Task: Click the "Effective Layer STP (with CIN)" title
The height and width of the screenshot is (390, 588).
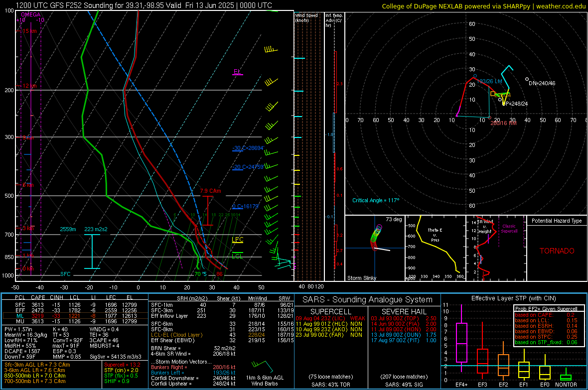Action: tap(514, 298)
